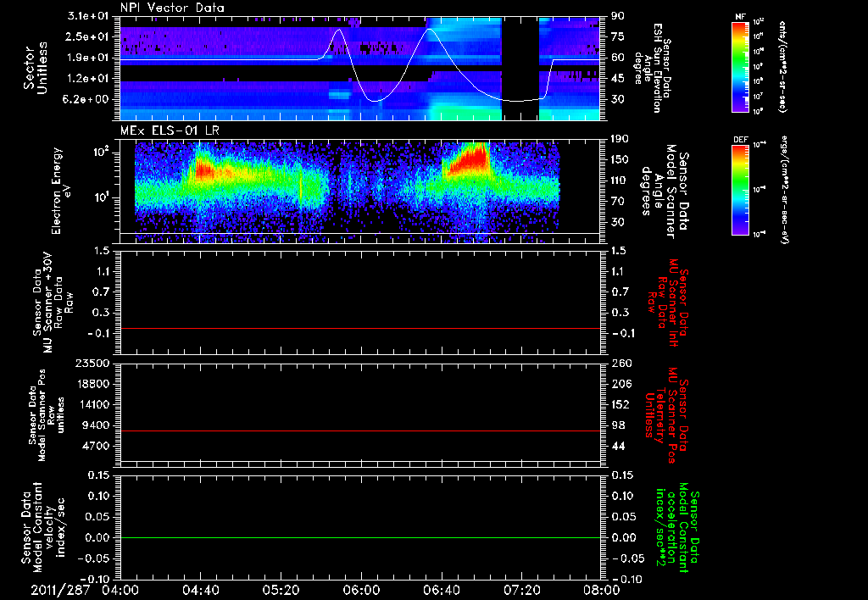Viewport: 868px width, 600px height.
Task: Click the 'ESH Sun Elevation Angle degree' axis title
Action: (654, 68)
